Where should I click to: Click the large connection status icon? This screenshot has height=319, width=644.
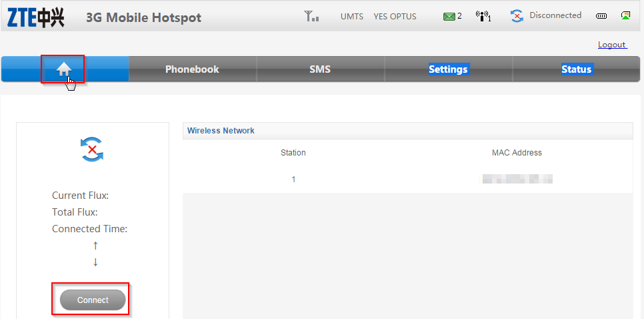(92, 149)
